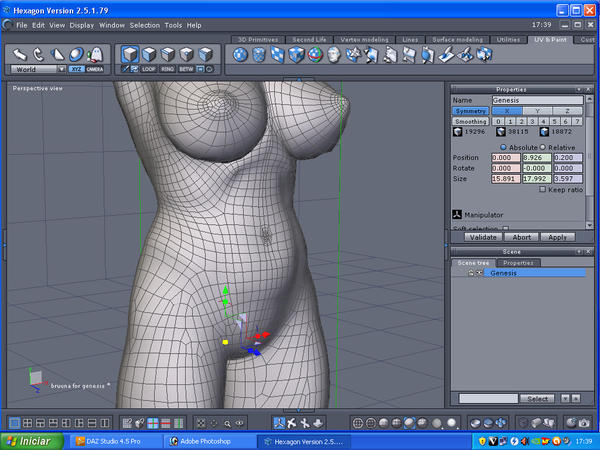Select the object selection cube icon
This screenshot has height=450, width=600.
point(130,53)
